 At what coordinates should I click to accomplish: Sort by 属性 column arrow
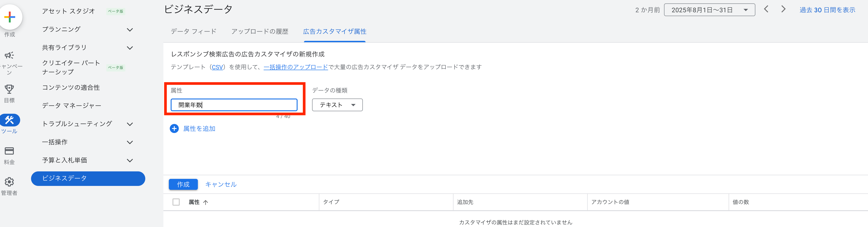point(206,202)
